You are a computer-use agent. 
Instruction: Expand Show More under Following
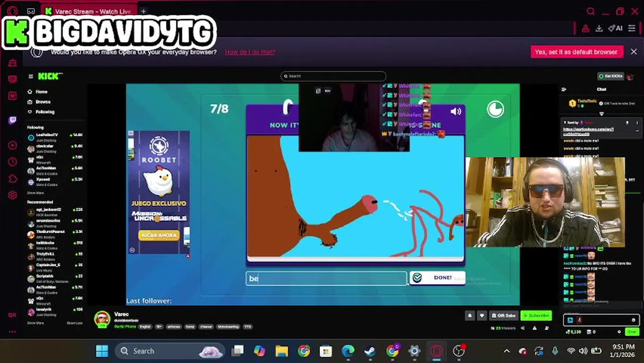35,193
